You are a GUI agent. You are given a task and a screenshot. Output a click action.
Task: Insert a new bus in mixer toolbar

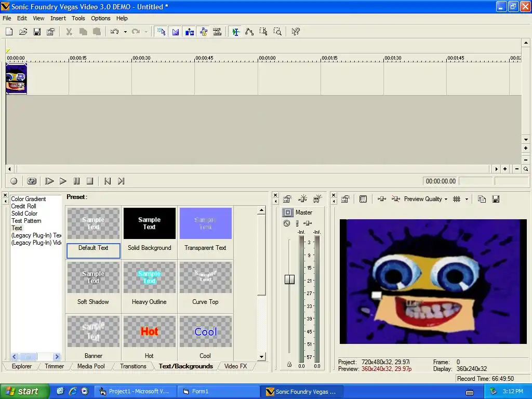(317, 199)
